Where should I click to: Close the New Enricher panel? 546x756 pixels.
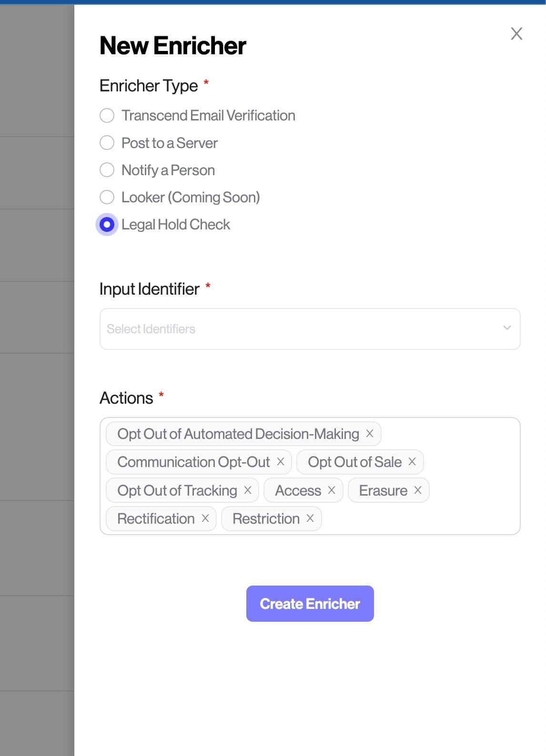coord(516,34)
